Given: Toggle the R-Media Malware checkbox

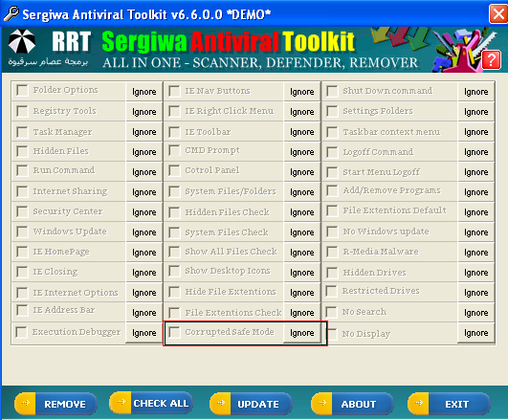Looking at the screenshot, I should coord(332,252).
